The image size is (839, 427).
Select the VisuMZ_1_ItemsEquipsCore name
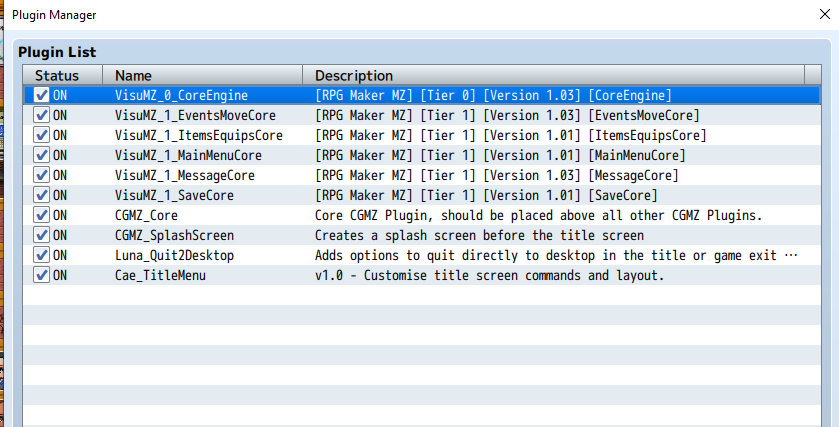[199, 135]
